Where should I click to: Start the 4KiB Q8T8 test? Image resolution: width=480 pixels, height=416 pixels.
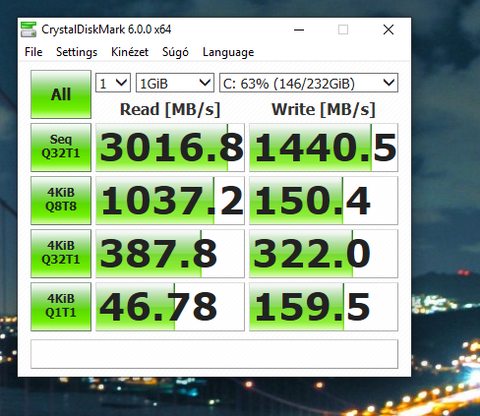[x=61, y=200]
